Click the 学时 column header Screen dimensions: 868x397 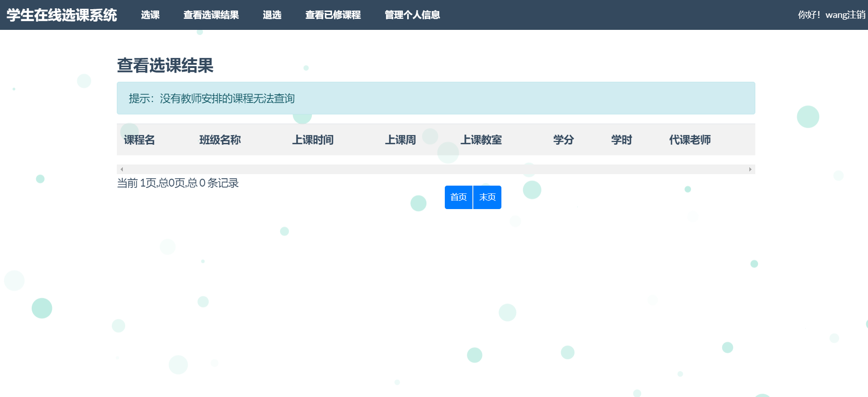(621, 140)
